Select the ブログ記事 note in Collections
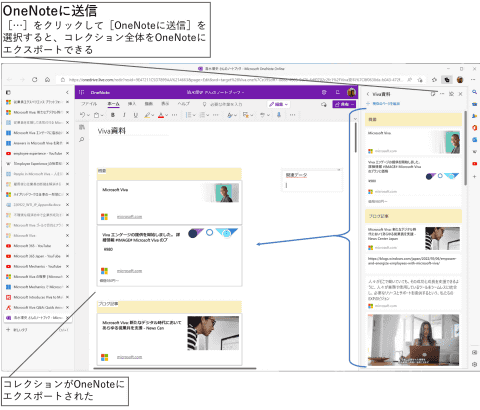This screenshot has width=480, height=410. [414, 216]
